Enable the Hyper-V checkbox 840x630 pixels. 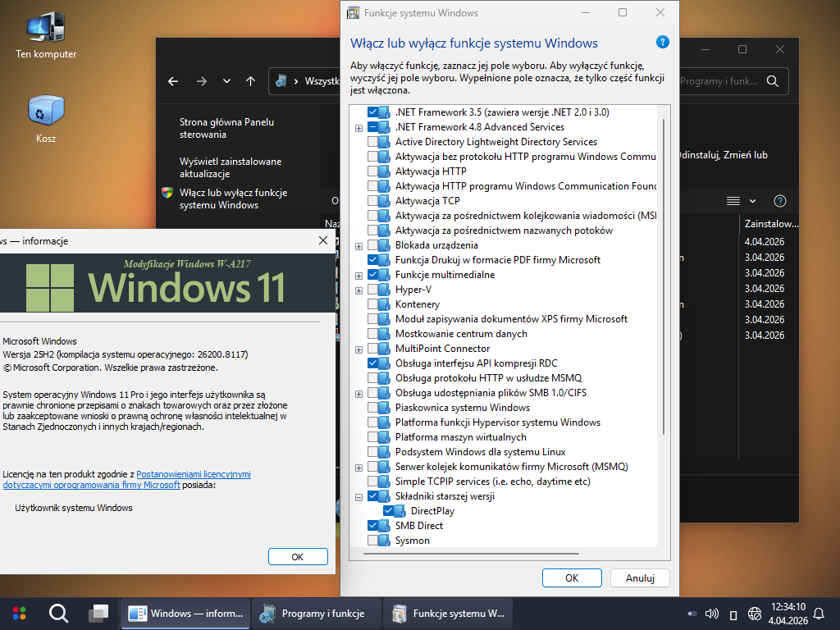click(x=373, y=290)
